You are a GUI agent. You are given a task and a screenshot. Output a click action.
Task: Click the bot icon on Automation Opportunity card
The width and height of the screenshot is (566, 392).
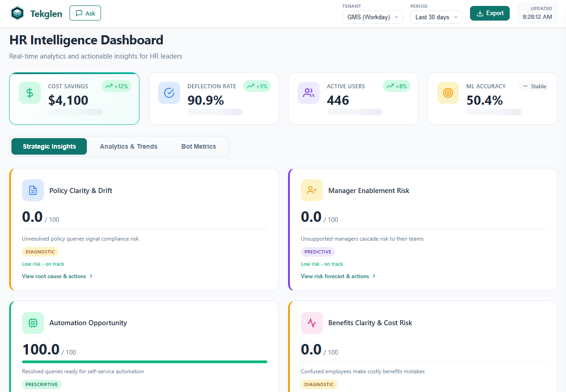tap(32, 323)
